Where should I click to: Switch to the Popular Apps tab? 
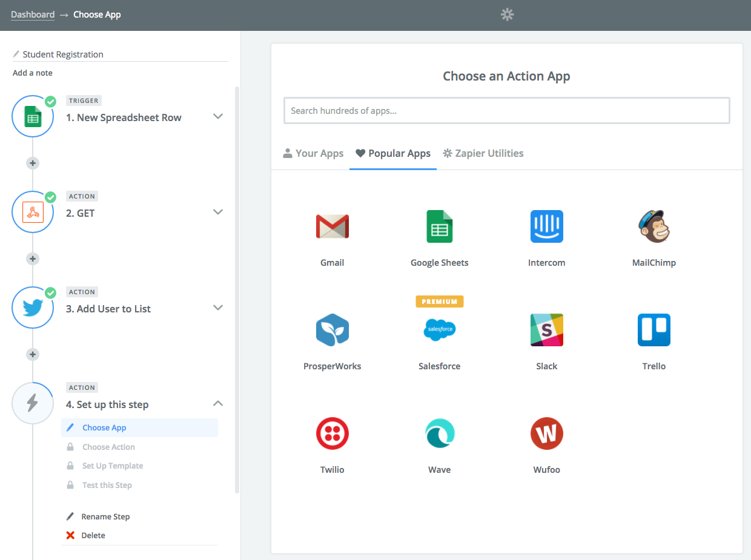tap(393, 153)
